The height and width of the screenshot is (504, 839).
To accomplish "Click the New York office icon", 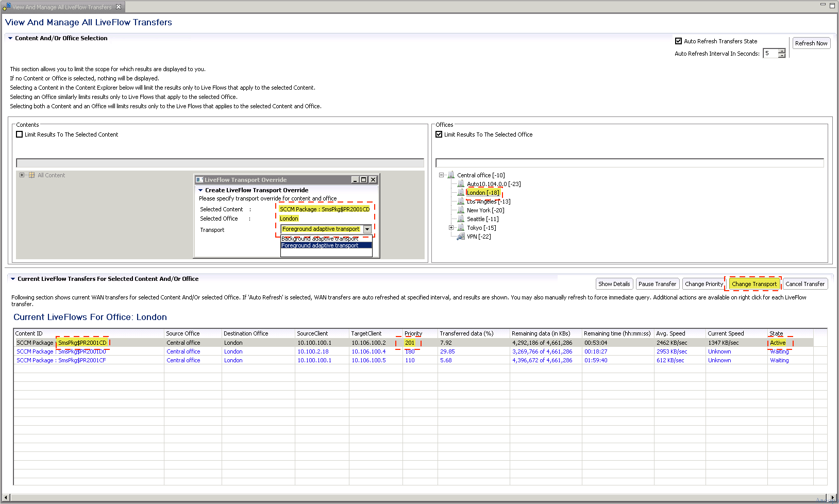I will [461, 210].
